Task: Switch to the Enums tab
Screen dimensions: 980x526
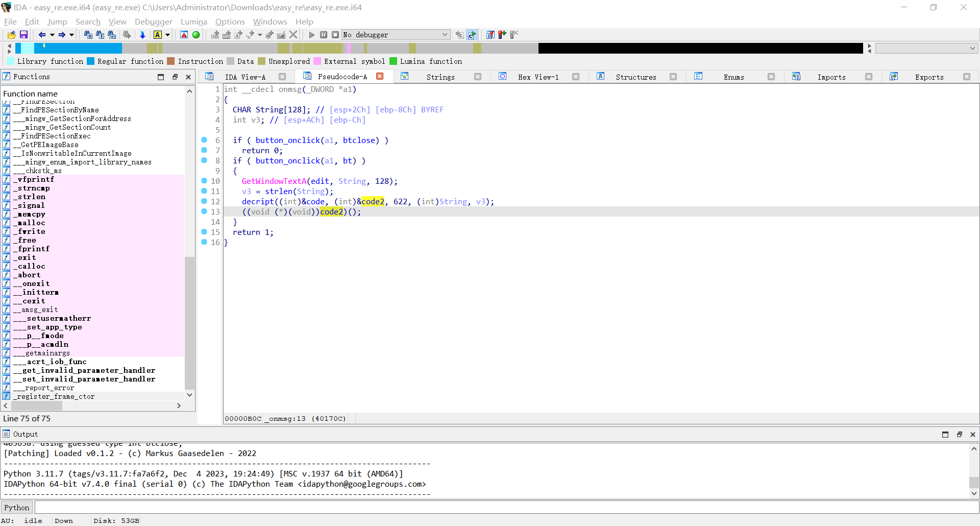Action: (734, 77)
